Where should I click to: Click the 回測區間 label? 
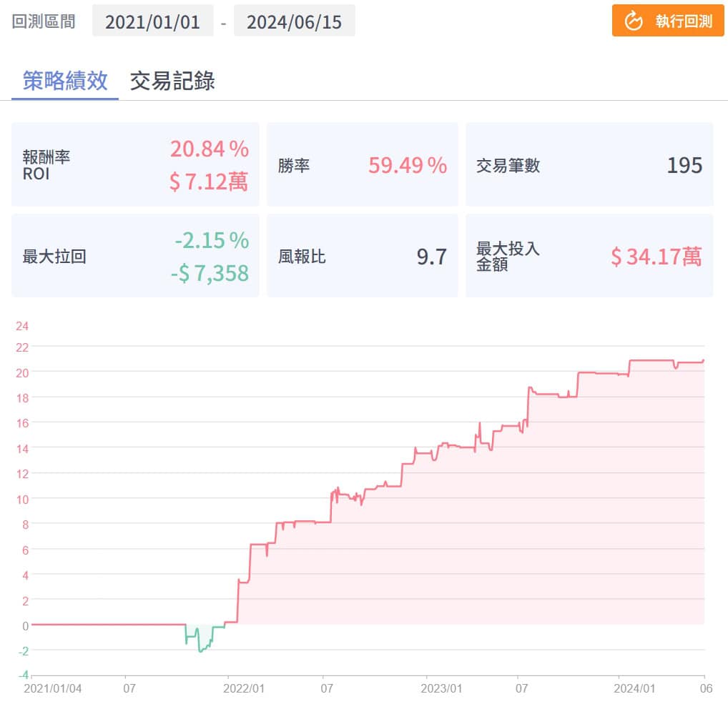click(x=44, y=21)
